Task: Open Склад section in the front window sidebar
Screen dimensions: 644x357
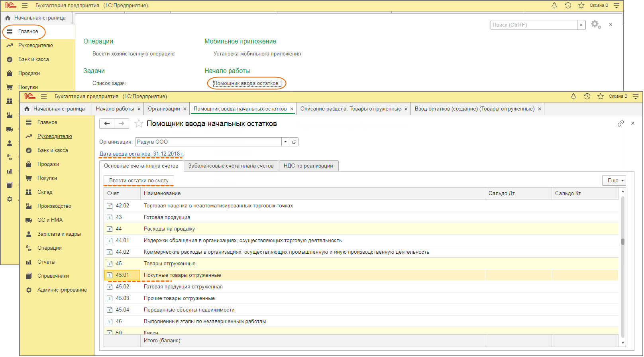Action: pos(45,192)
